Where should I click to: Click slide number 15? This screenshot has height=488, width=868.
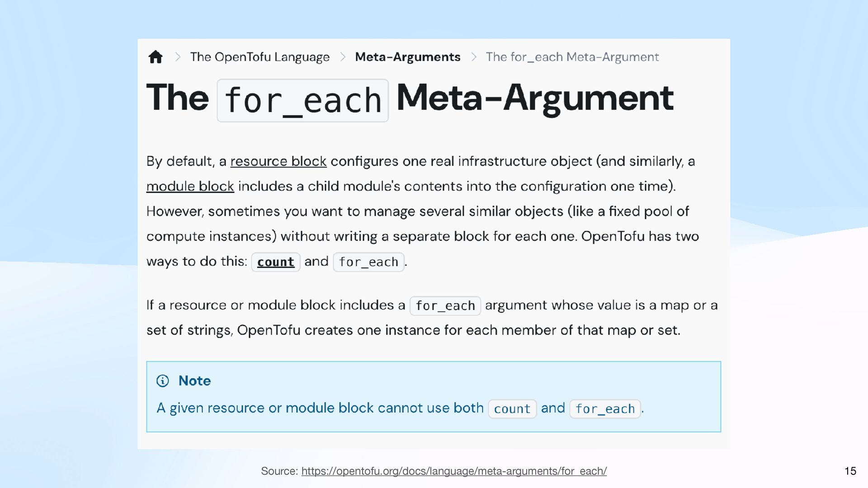tap(850, 471)
